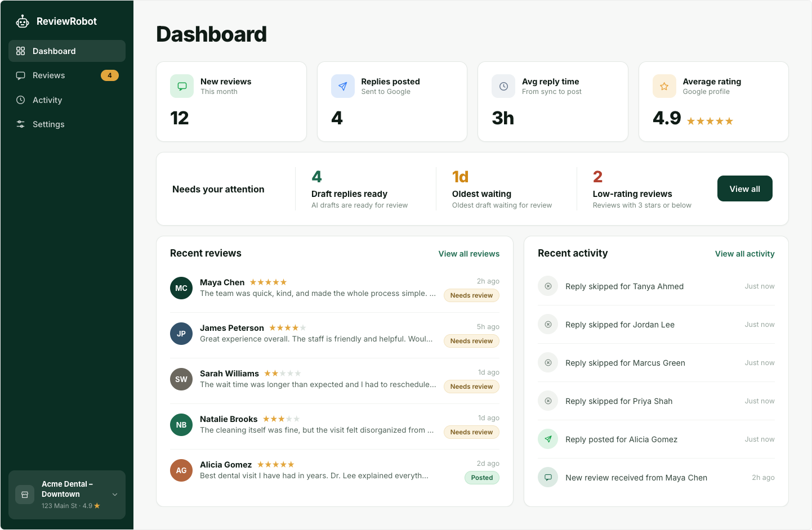
Task: Click the SW avatar for Sarah Williams
Action: [x=181, y=379]
